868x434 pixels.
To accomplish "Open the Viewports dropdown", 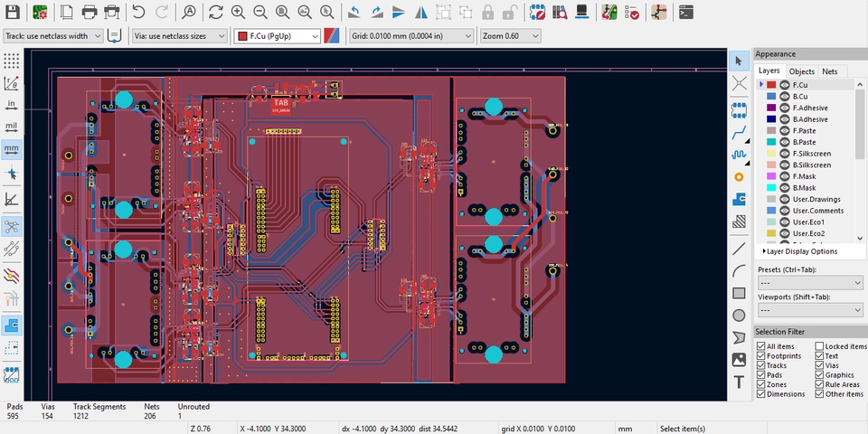I will point(810,310).
